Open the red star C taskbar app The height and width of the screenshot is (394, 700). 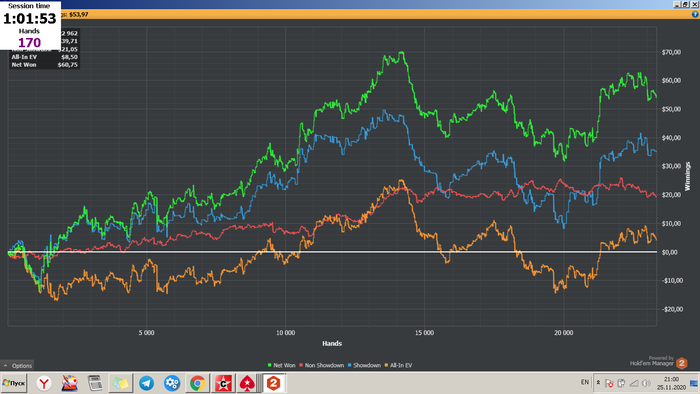223,383
